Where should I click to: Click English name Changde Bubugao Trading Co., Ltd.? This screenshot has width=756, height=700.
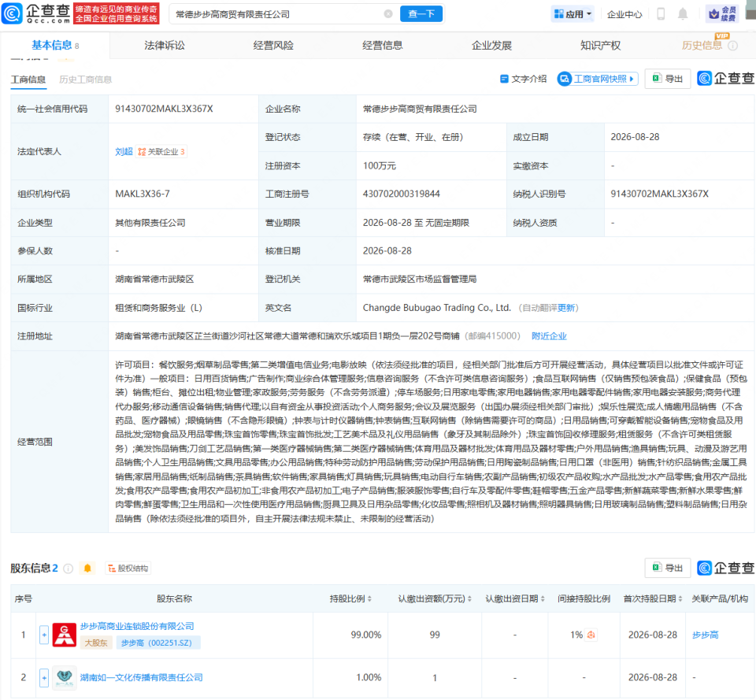[x=437, y=308]
